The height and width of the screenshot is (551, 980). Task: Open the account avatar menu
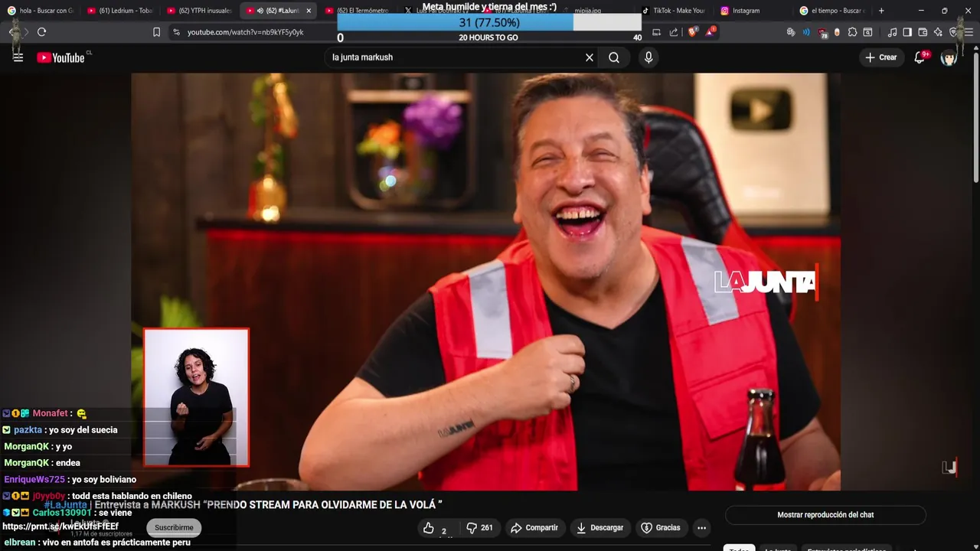point(949,57)
